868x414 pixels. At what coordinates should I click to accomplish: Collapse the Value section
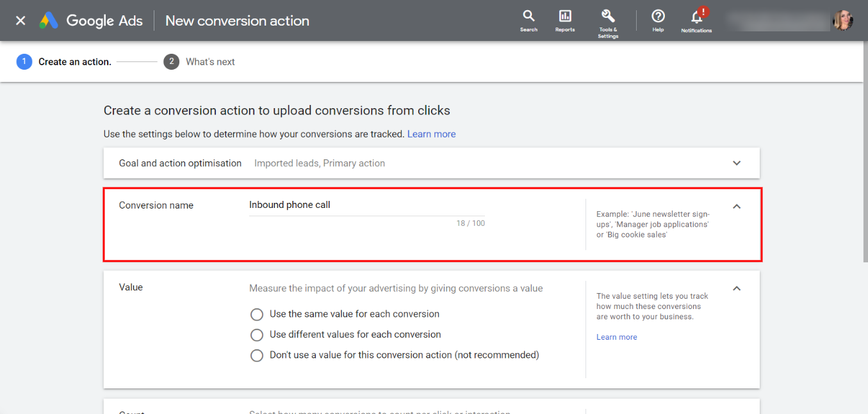point(737,288)
